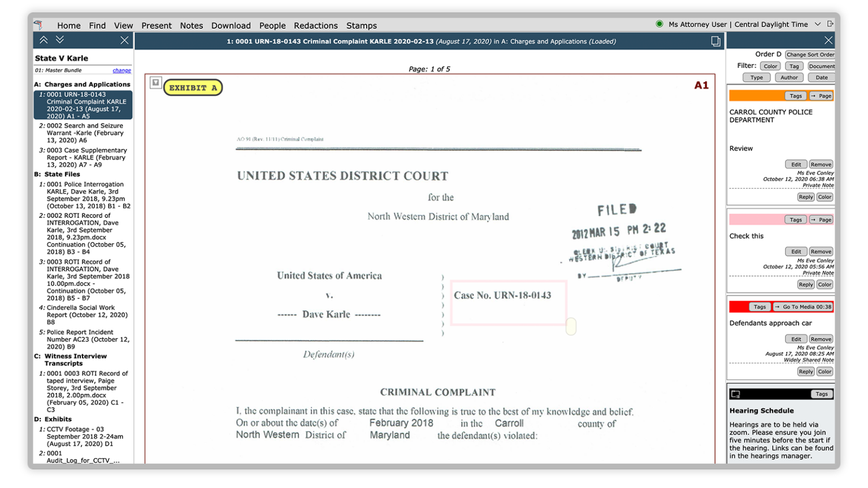Click the logout icon at top right

(x=830, y=24)
